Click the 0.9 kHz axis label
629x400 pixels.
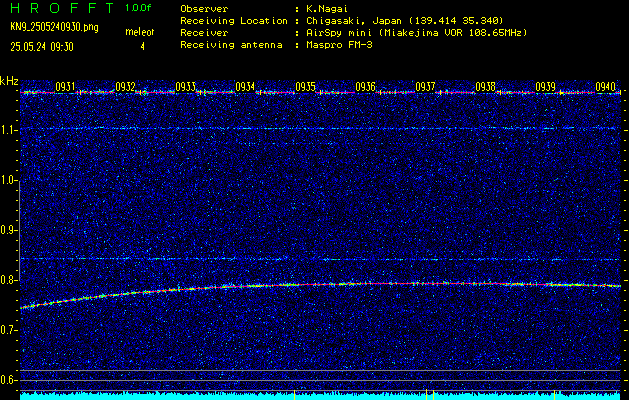coord(8,230)
